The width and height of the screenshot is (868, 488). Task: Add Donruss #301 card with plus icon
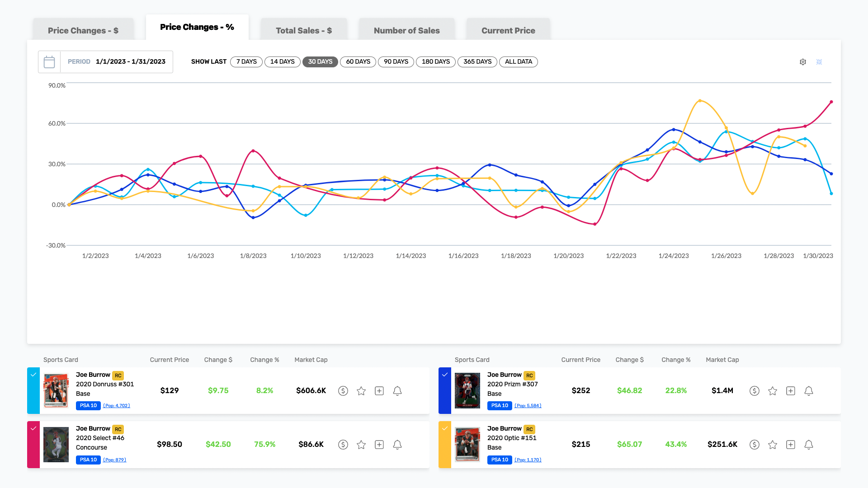click(379, 391)
